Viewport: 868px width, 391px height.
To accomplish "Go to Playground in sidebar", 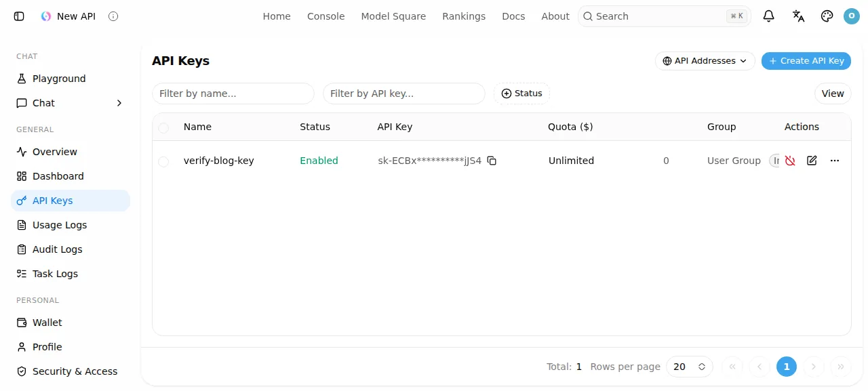I will coord(71,79).
